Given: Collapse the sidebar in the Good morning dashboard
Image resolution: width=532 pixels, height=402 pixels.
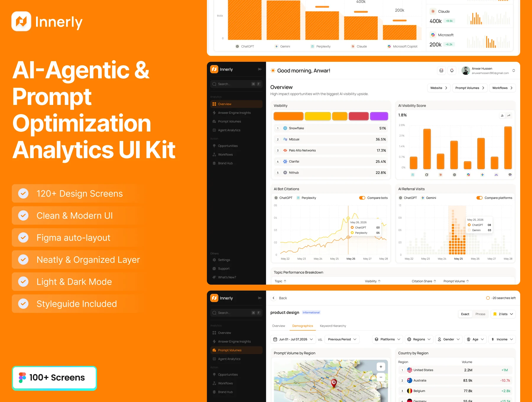Looking at the screenshot, I should 260,69.
